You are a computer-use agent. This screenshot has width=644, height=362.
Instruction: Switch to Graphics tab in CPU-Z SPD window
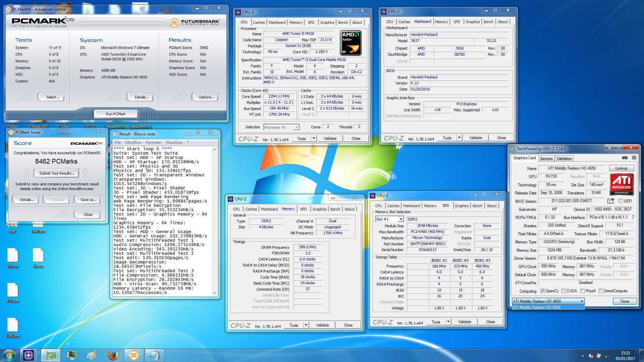click(x=462, y=206)
